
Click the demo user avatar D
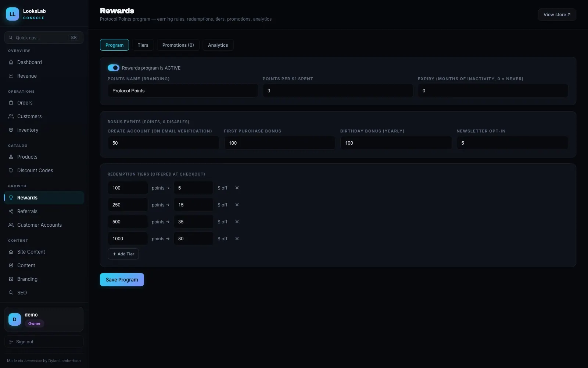[15, 319]
